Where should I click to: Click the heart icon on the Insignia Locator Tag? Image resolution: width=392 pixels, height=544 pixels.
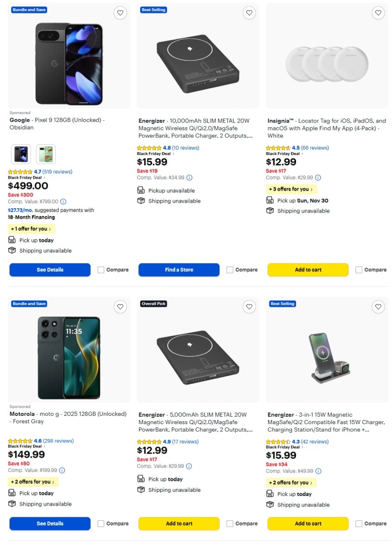[x=378, y=13]
